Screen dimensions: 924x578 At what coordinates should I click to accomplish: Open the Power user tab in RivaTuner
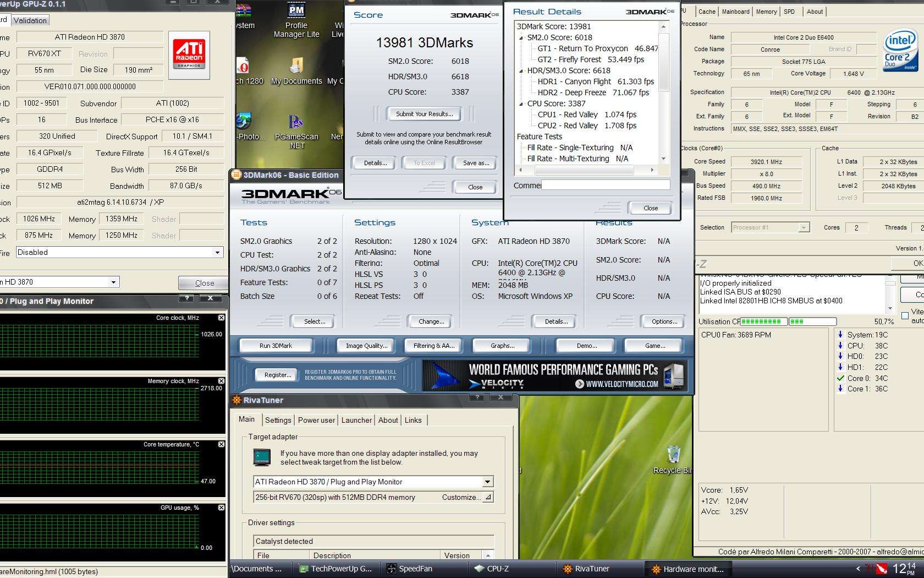[x=316, y=420]
